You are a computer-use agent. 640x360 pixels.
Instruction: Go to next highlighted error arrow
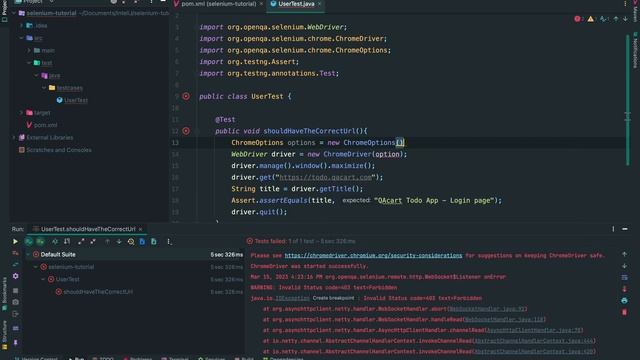[625, 19]
